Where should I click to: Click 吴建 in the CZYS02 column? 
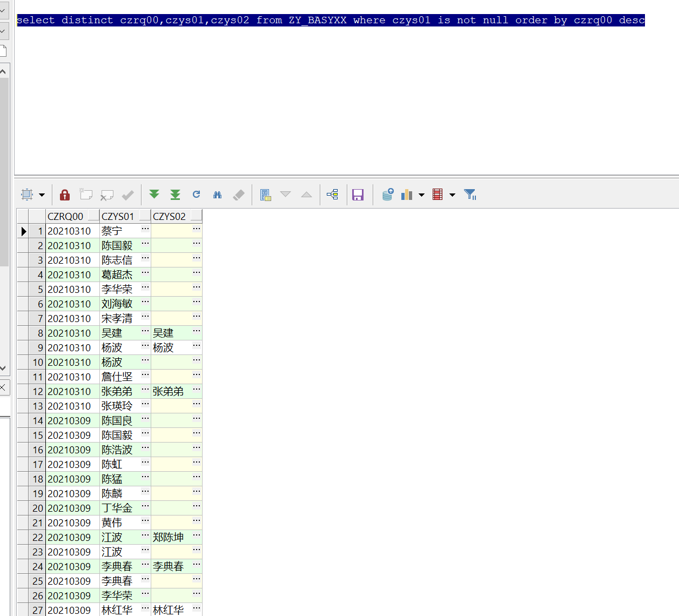(176, 333)
